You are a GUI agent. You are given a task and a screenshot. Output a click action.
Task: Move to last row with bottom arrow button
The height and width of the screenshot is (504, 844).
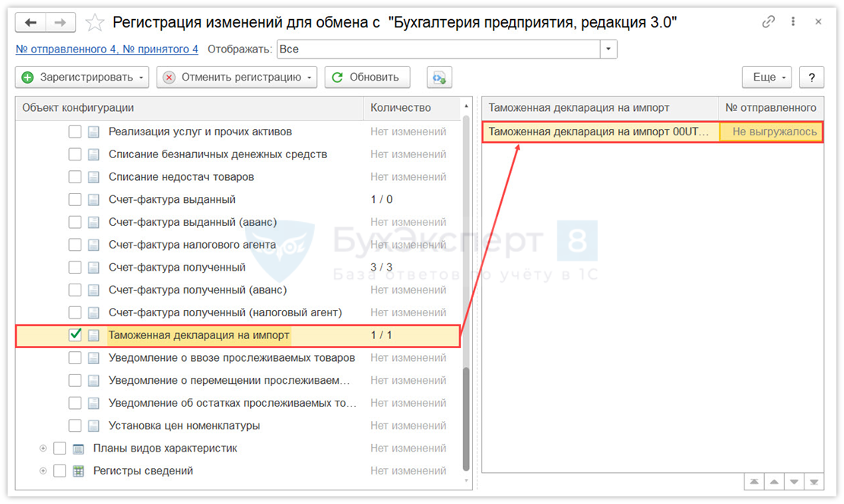point(814,482)
